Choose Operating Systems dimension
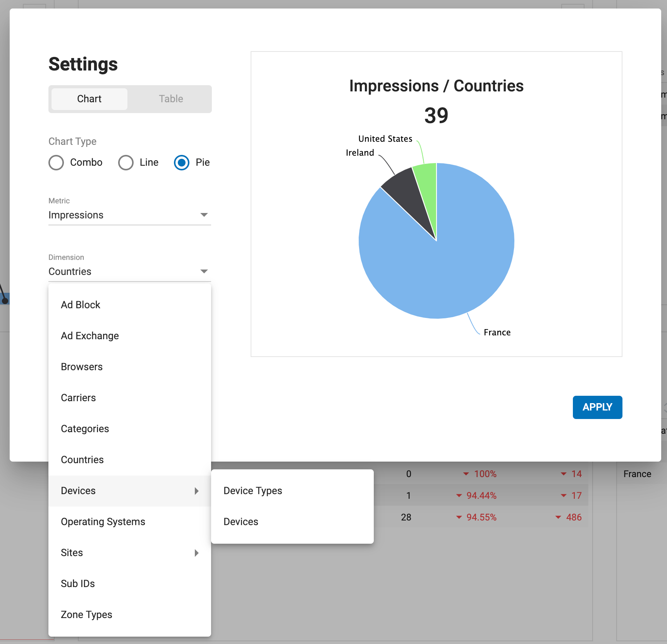This screenshot has width=667, height=644. pos(103,522)
